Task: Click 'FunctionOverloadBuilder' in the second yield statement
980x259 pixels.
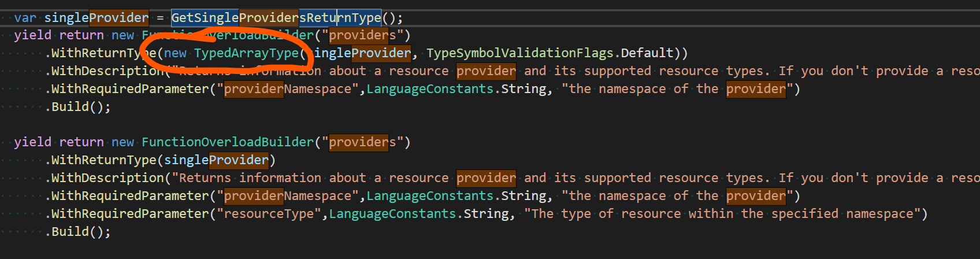Action: [x=228, y=142]
